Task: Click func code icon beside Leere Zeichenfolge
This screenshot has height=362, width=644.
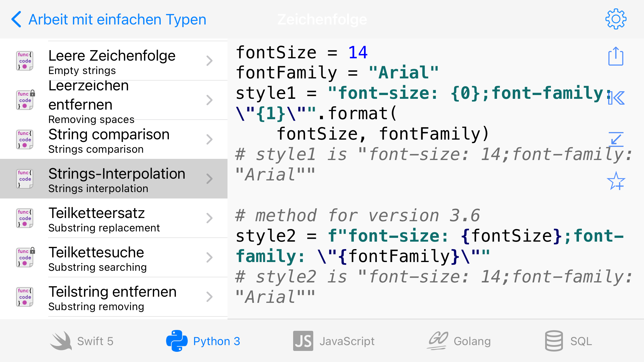Action: point(25,61)
